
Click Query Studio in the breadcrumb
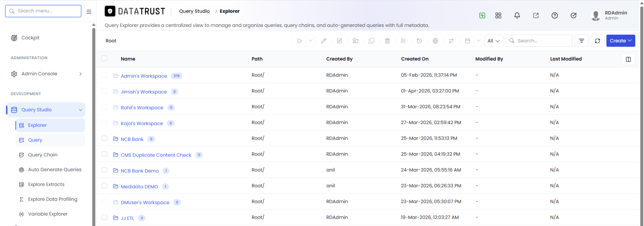tap(194, 11)
